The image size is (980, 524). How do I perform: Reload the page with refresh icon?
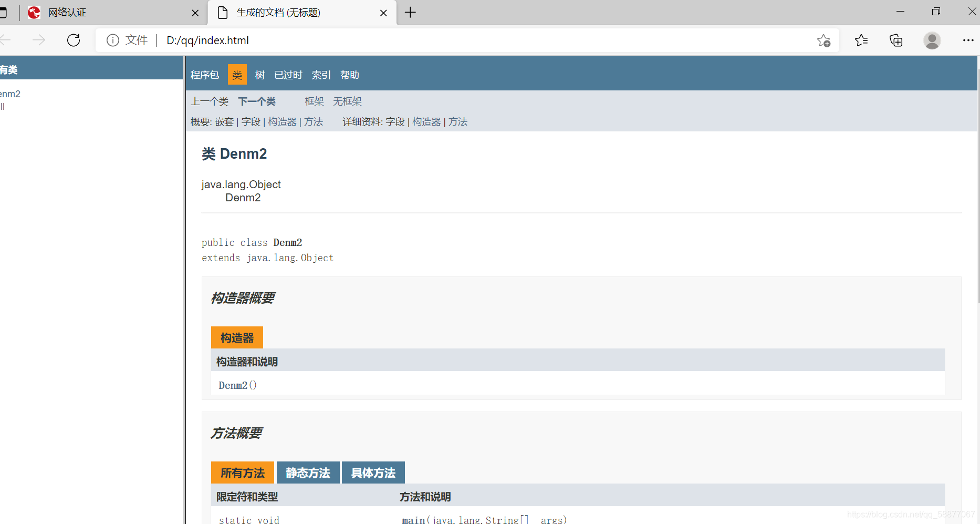tap(74, 40)
